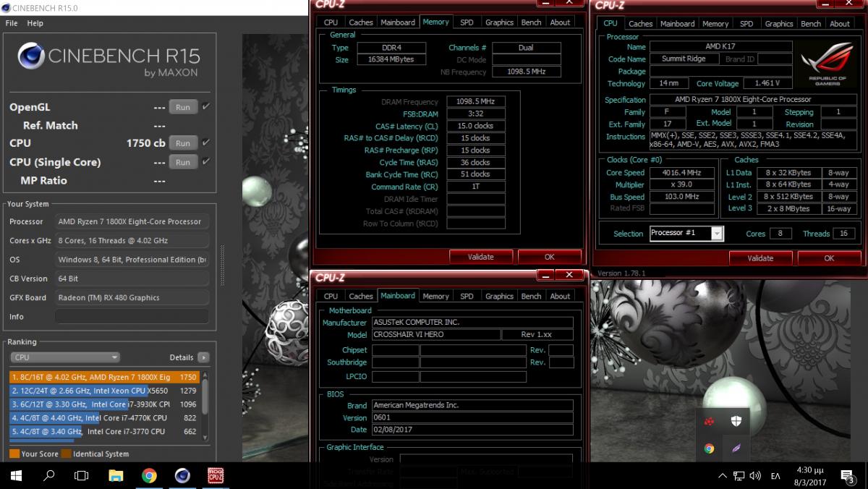868x489 pixels.
Task: Open the purple feather tray icon
Action: (736, 448)
